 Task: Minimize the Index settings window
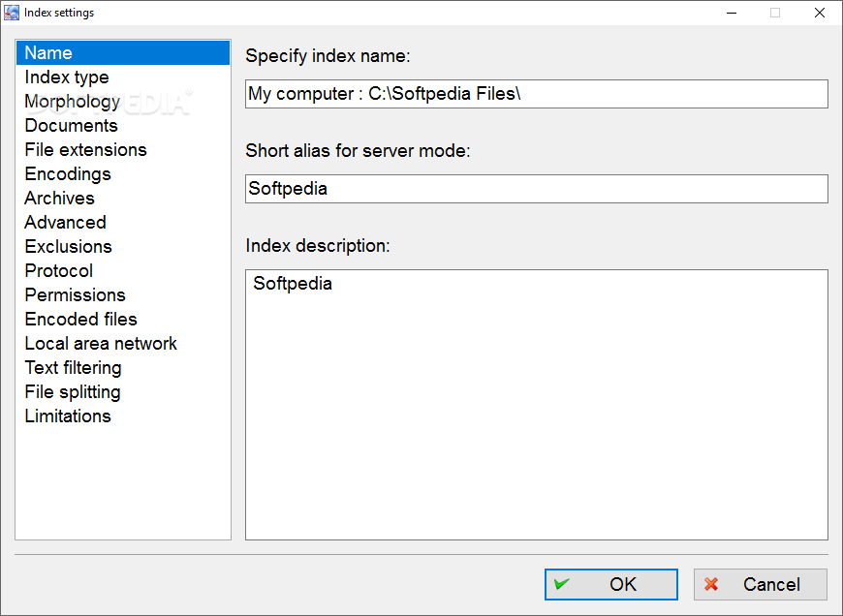[732, 13]
